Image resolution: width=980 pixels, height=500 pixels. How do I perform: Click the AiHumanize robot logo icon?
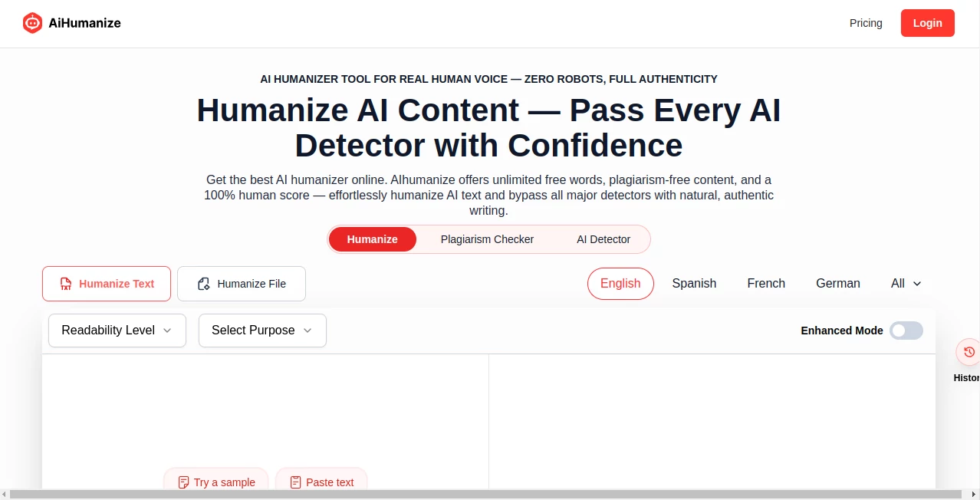pos(32,23)
